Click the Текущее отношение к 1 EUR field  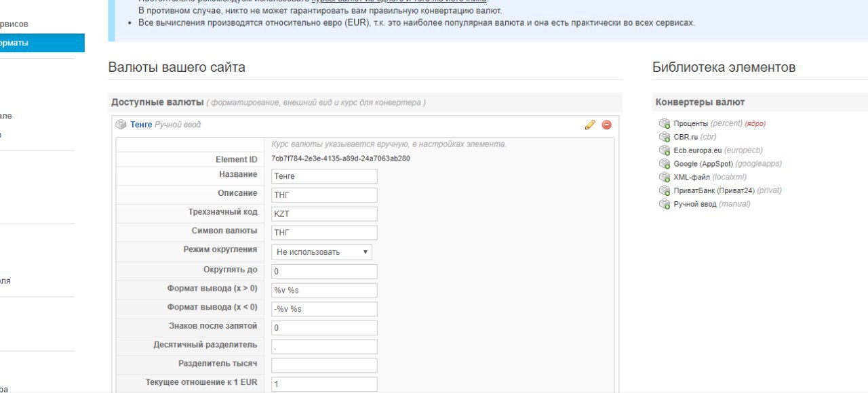[324, 384]
